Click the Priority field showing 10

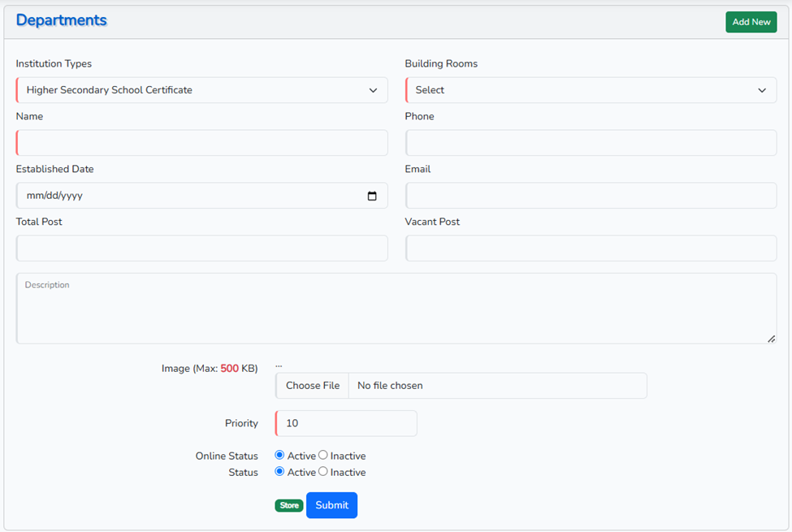click(346, 423)
